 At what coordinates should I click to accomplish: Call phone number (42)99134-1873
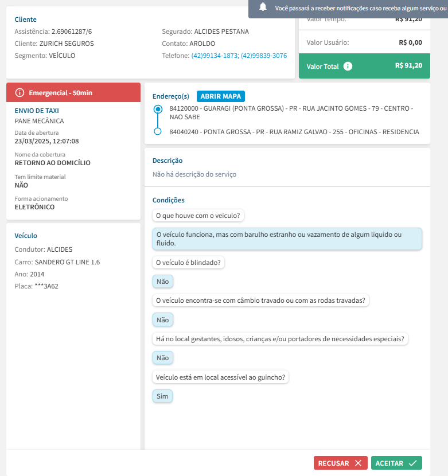214,56
